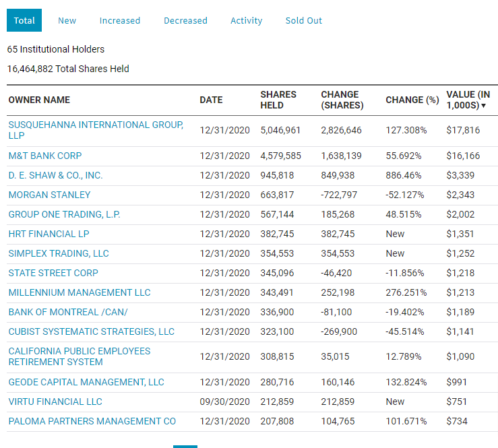
Task: Click change percent 886.46%
Action: click(x=404, y=175)
